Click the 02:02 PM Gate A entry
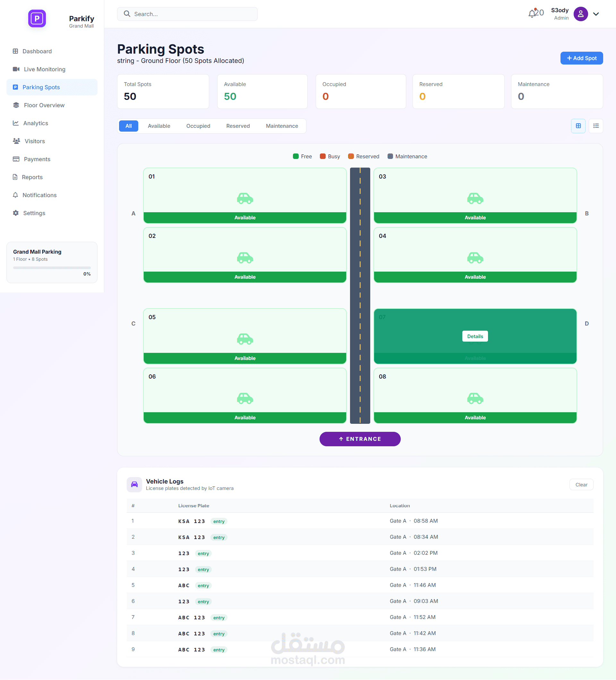The image size is (616, 680). click(x=414, y=553)
